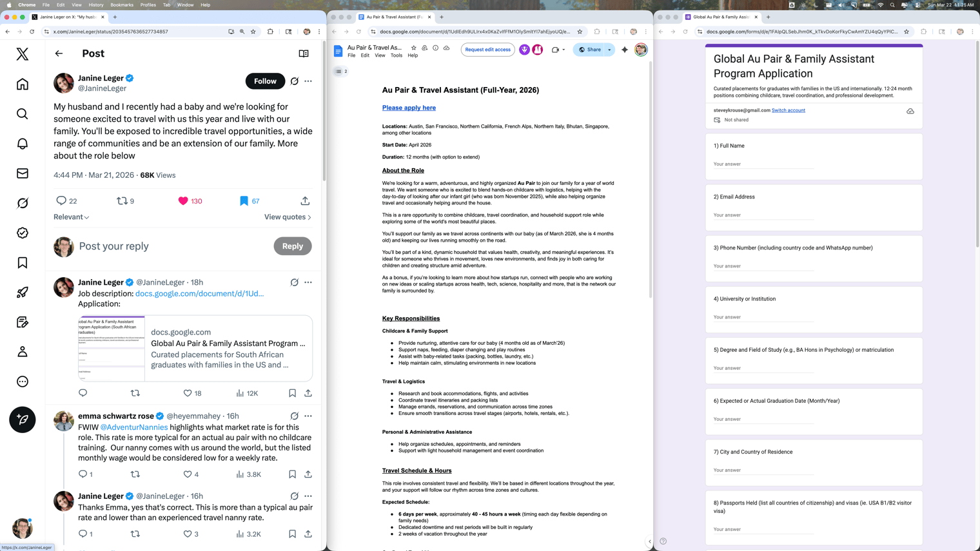Follow Janine Leger
The image size is (980, 551).
(x=265, y=81)
